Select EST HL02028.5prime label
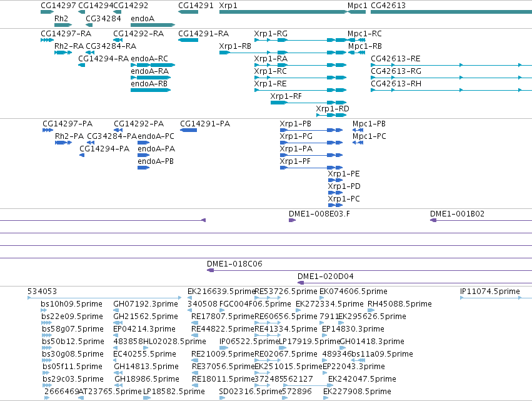Image resolution: width=532 pixels, height=401 pixels. click(x=174, y=341)
